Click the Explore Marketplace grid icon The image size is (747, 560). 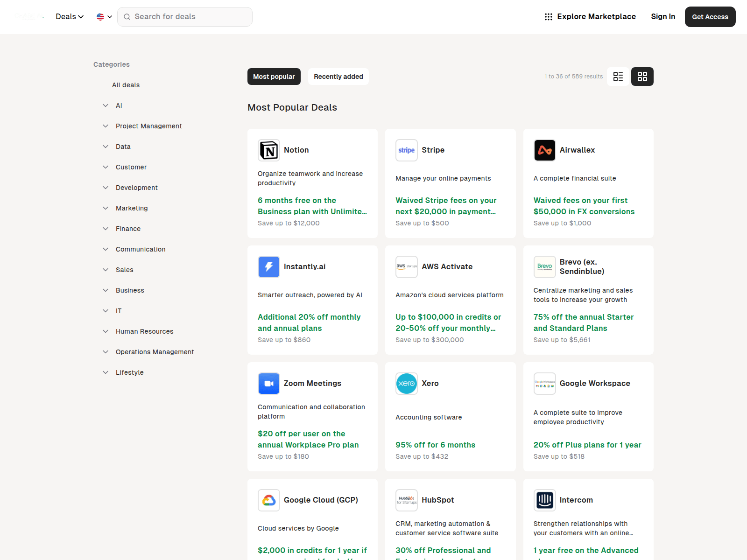(x=549, y=17)
